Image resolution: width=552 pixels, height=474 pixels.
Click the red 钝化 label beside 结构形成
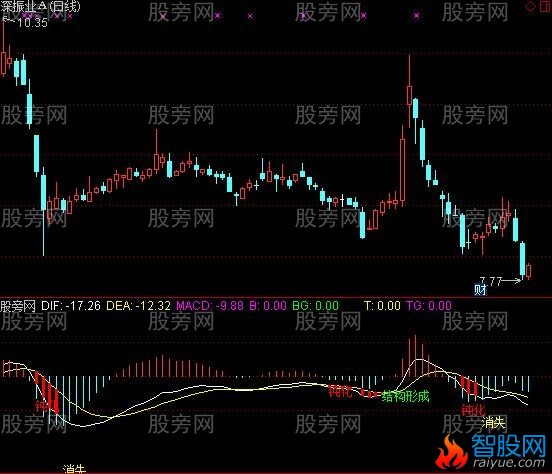click(340, 391)
